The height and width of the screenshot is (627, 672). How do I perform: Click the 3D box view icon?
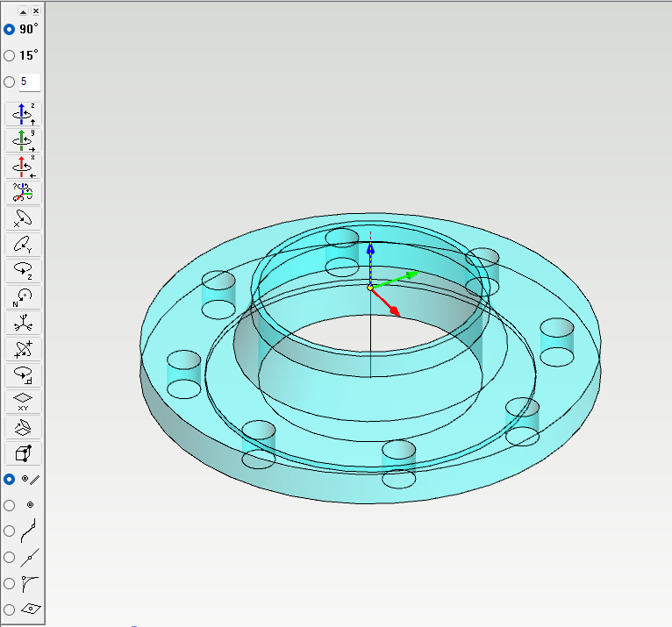point(23,453)
